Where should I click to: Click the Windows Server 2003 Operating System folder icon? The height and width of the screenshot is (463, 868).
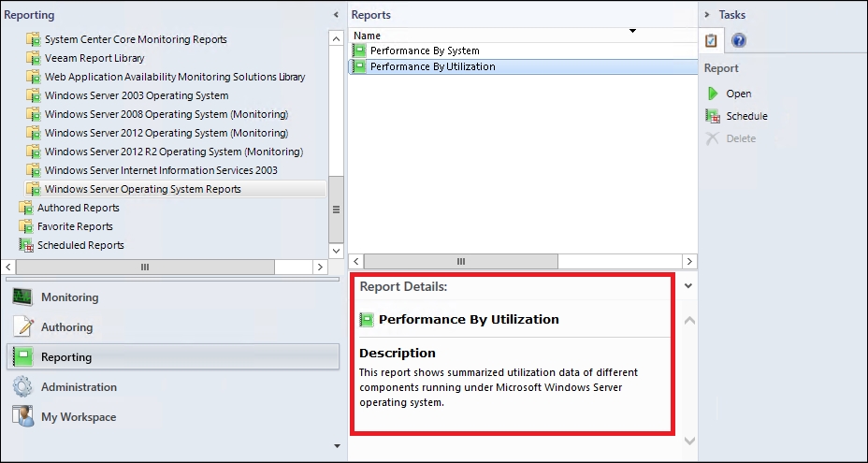pyautogui.click(x=34, y=95)
